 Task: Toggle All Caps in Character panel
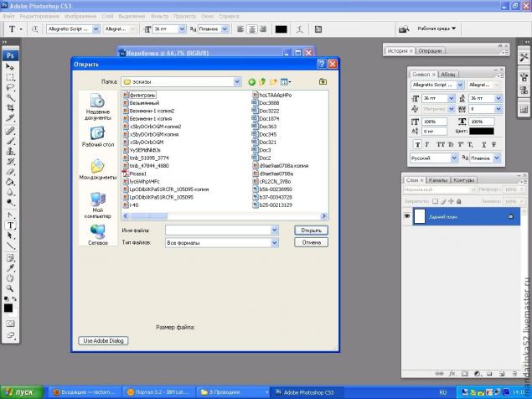441,145
